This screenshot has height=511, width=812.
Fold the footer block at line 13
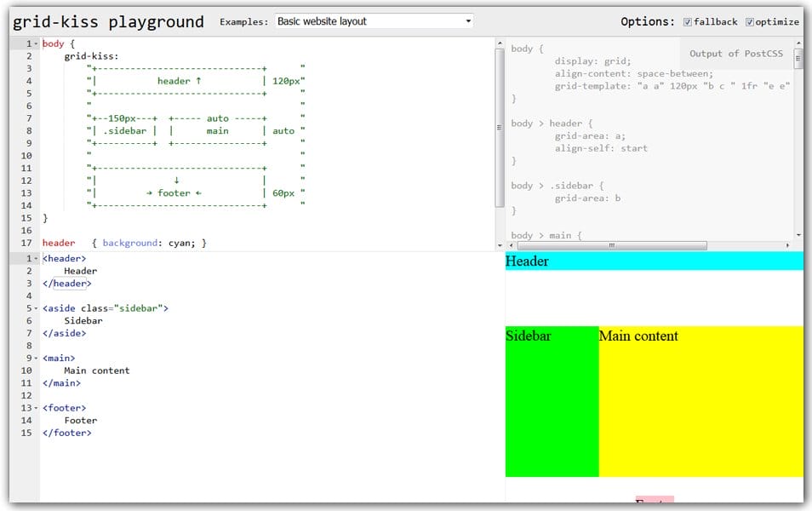[37, 408]
